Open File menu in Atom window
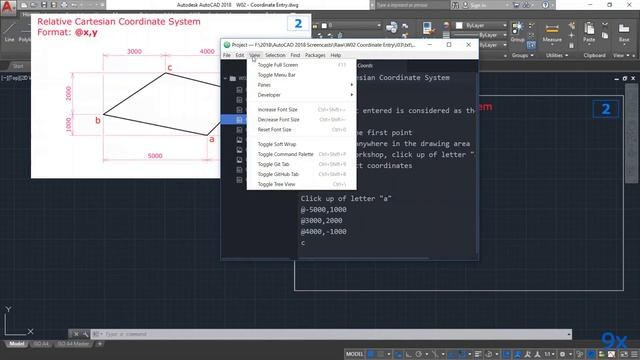 (227, 55)
